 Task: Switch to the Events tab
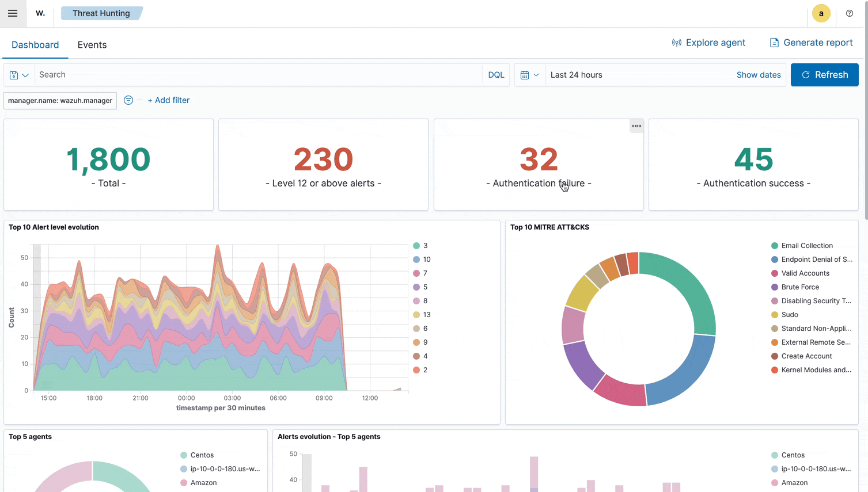pos(92,44)
